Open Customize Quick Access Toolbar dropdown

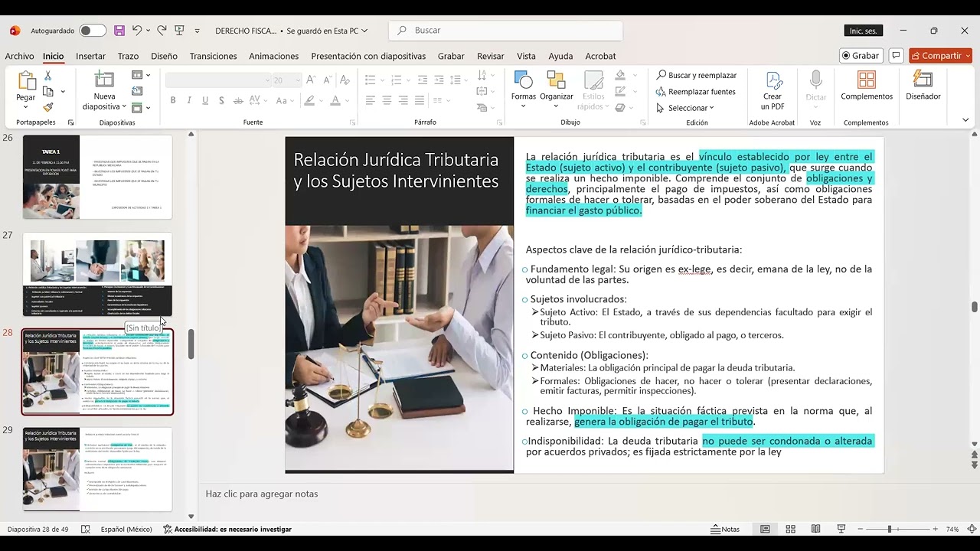click(x=198, y=31)
